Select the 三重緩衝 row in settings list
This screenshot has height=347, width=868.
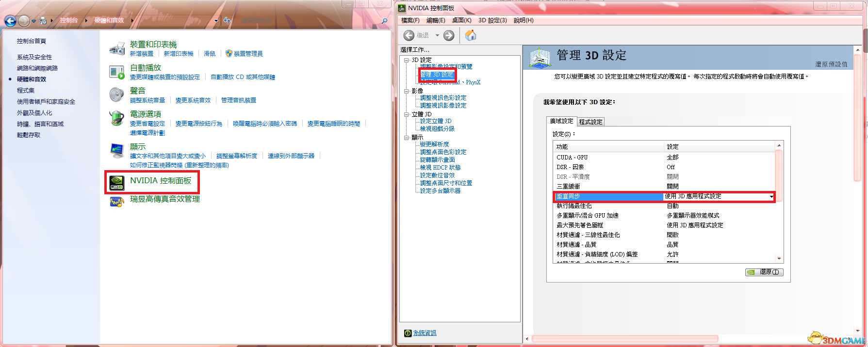[664, 187]
